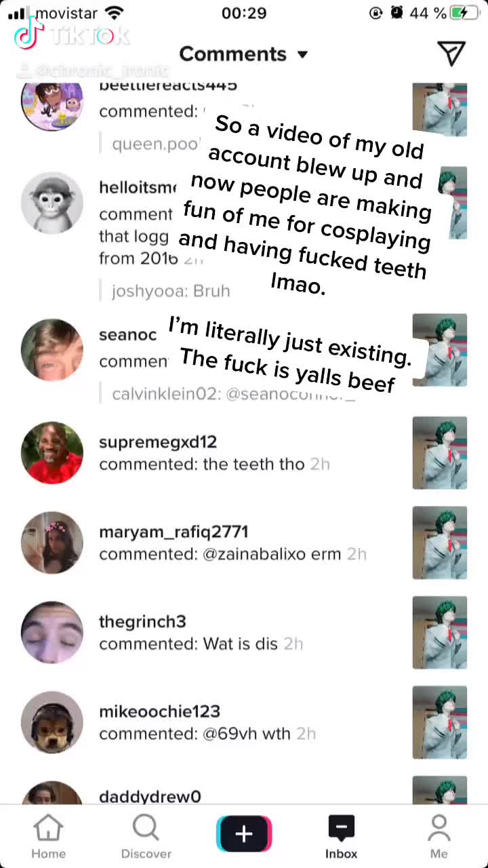The height and width of the screenshot is (868, 488).
Task: Open the Inbox tab
Action: [342, 836]
